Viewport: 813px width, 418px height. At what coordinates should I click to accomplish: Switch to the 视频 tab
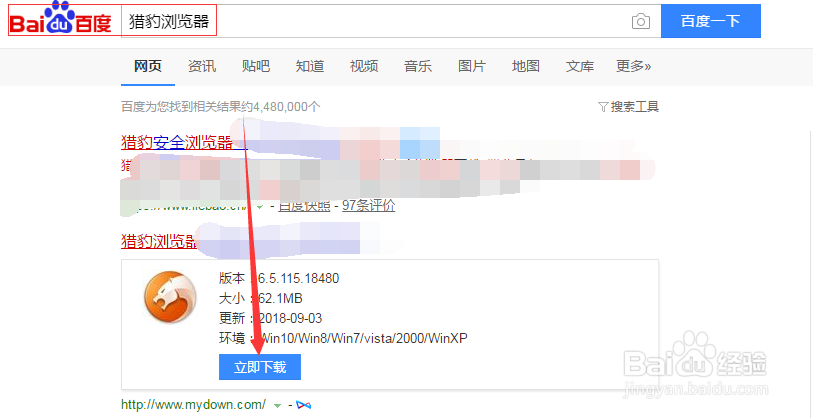364,66
